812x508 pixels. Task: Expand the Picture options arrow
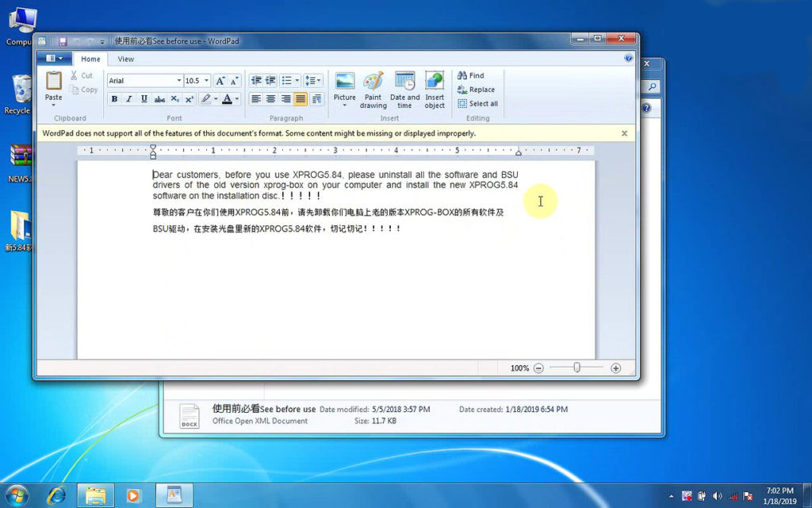pos(344,106)
